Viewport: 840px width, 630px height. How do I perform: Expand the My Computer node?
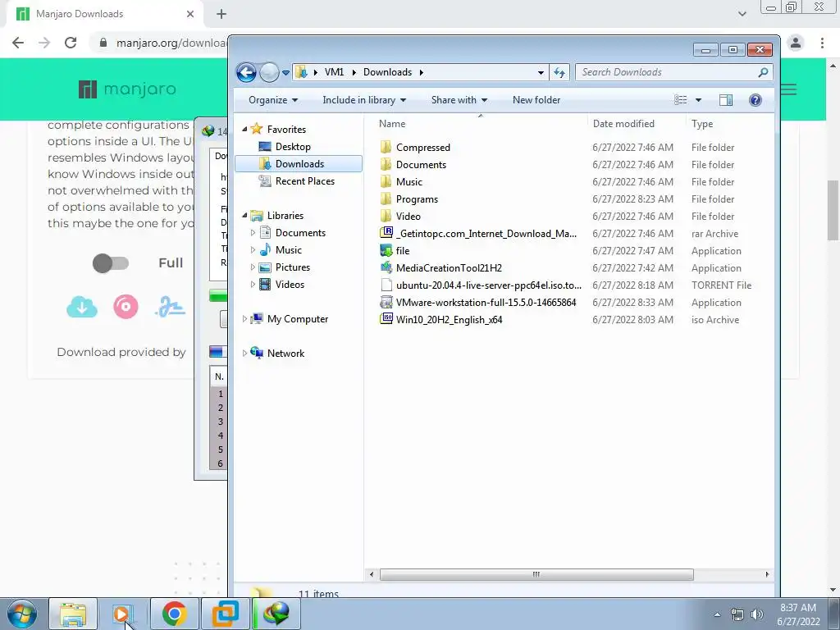point(244,319)
